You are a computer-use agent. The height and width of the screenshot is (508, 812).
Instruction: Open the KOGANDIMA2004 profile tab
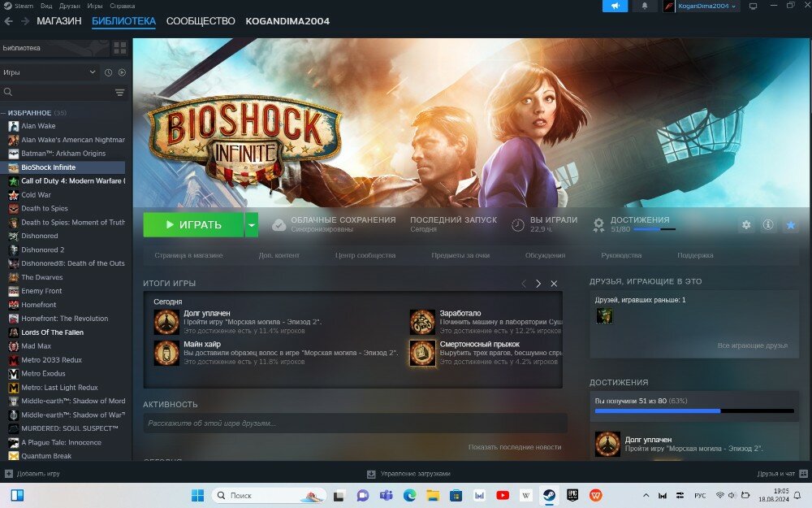pos(287,21)
